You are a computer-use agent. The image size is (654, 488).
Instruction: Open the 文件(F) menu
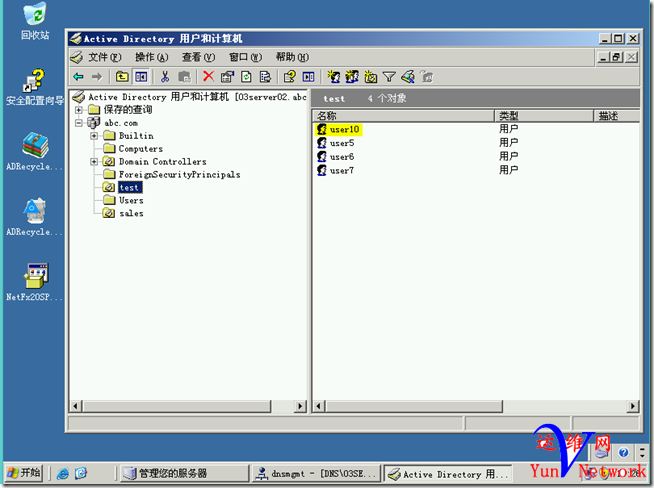coord(105,57)
